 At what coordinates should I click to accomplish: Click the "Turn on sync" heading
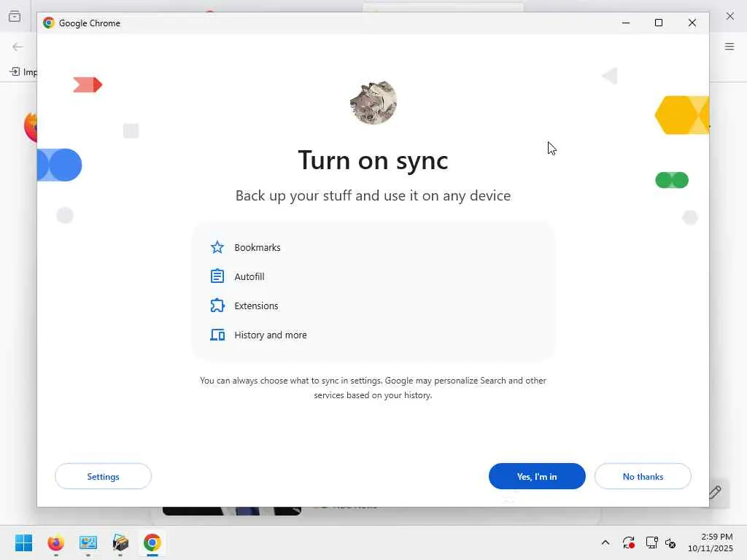point(373,160)
